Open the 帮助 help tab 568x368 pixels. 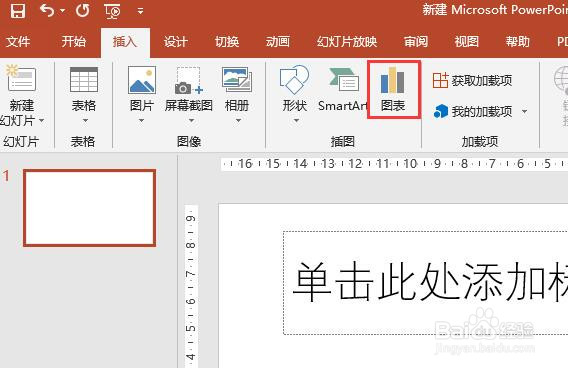click(x=518, y=42)
